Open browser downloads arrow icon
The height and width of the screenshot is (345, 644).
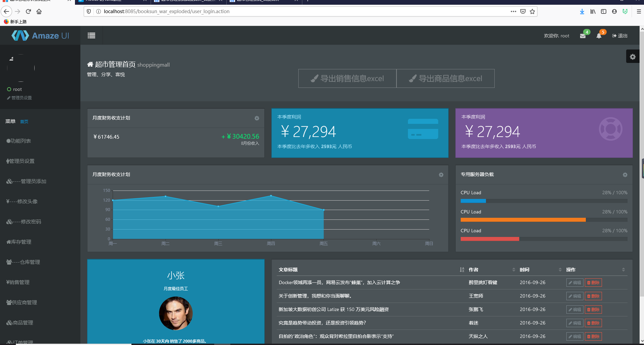coord(582,11)
